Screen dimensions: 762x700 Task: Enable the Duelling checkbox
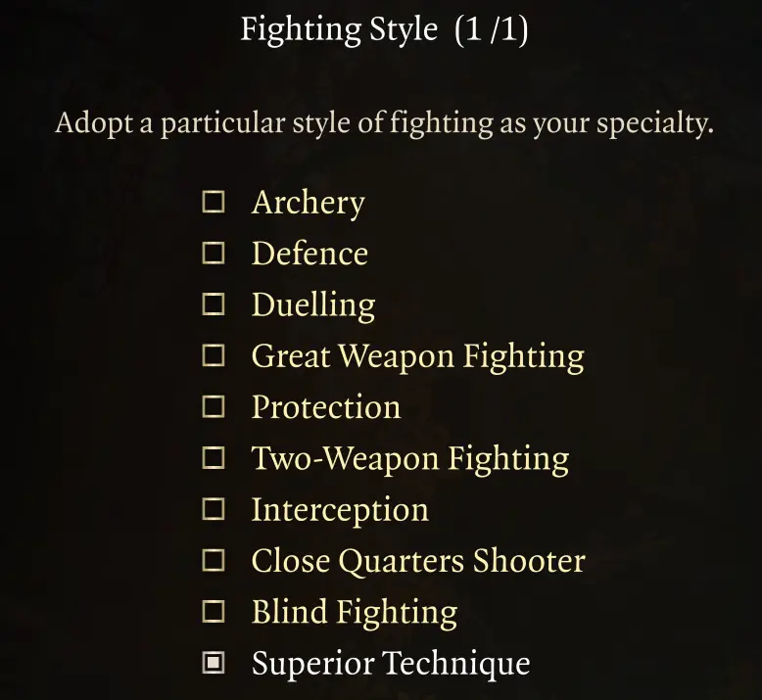214,304
